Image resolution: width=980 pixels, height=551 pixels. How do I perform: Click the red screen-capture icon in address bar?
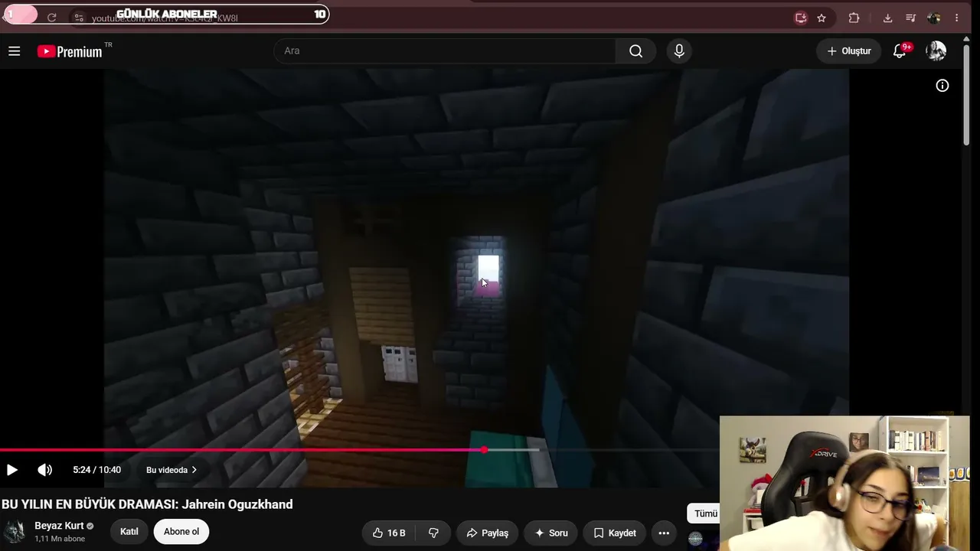point(801,18)
